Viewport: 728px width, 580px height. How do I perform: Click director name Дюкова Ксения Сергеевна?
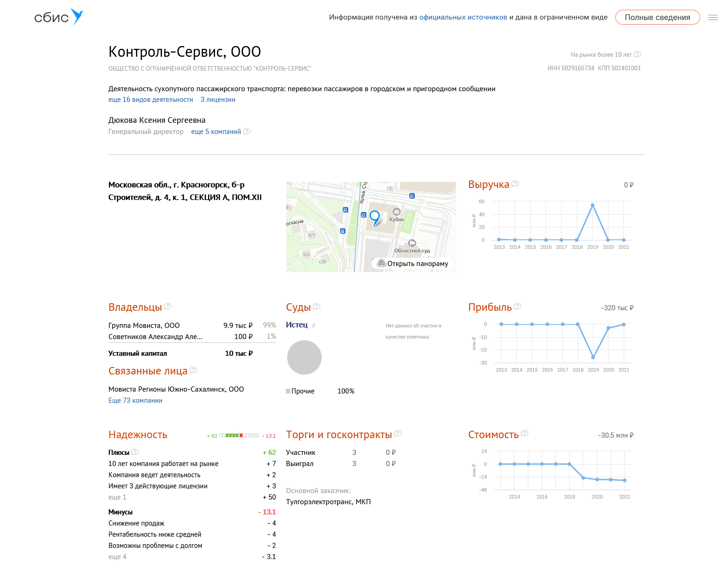pyautogui.click(x=157, y=120)
